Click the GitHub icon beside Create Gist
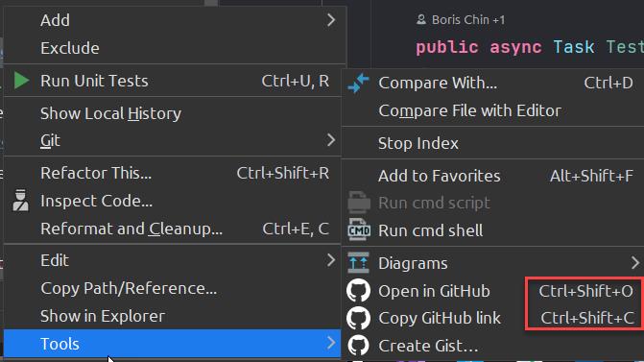 pos(358,345)
